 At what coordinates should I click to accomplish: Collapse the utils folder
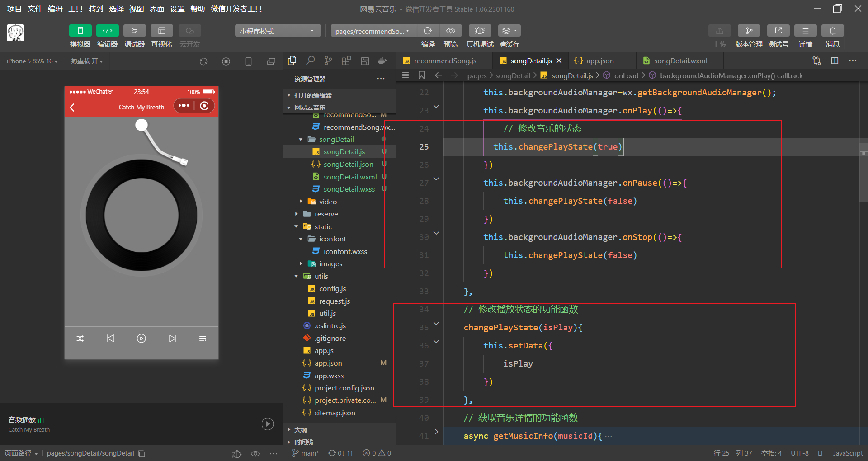coord(340,276)
